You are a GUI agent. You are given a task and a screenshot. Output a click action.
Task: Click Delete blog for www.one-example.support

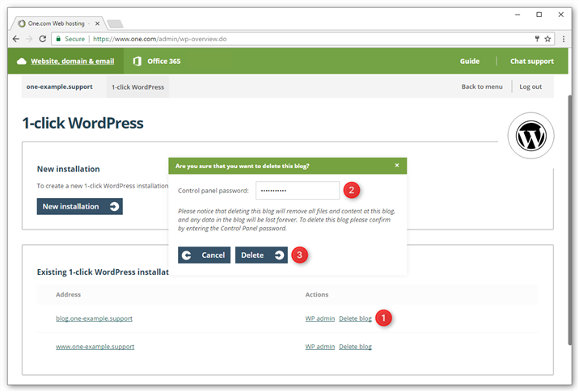click(x=355, y=347)
